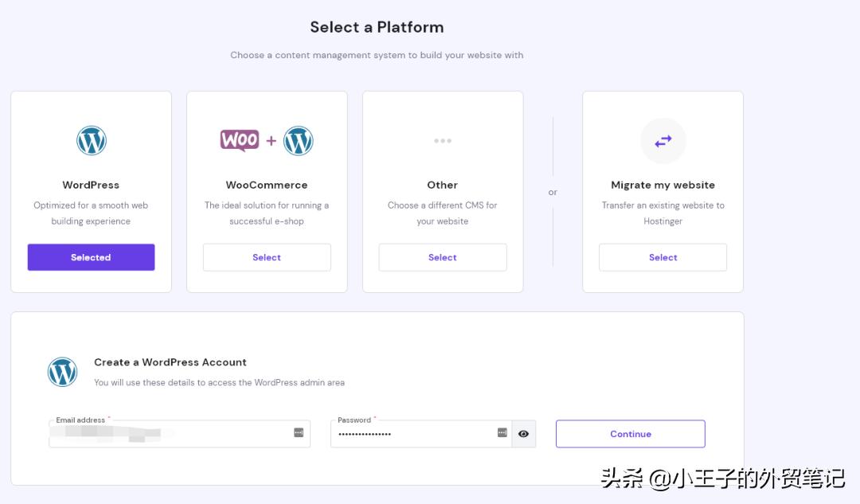Screen dimensions: 860x504
Task: Click the three-dot icon on the Other card
Action: click(442, 140)
